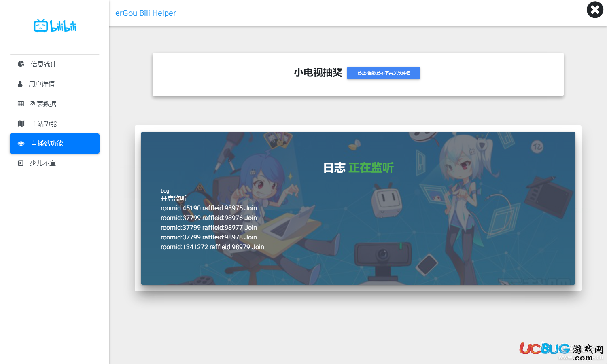Click the erGou Bili Helper title

[146, 13]
